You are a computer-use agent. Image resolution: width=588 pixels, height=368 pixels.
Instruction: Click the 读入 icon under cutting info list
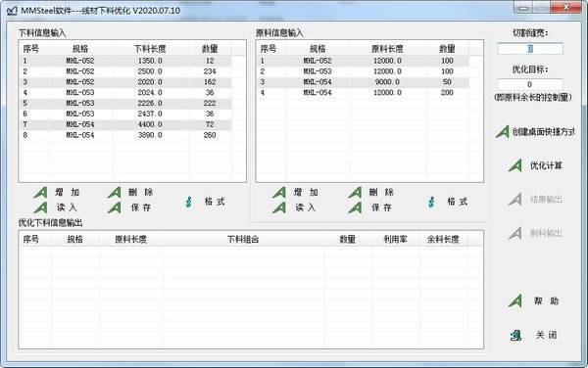tap(40, 207)
